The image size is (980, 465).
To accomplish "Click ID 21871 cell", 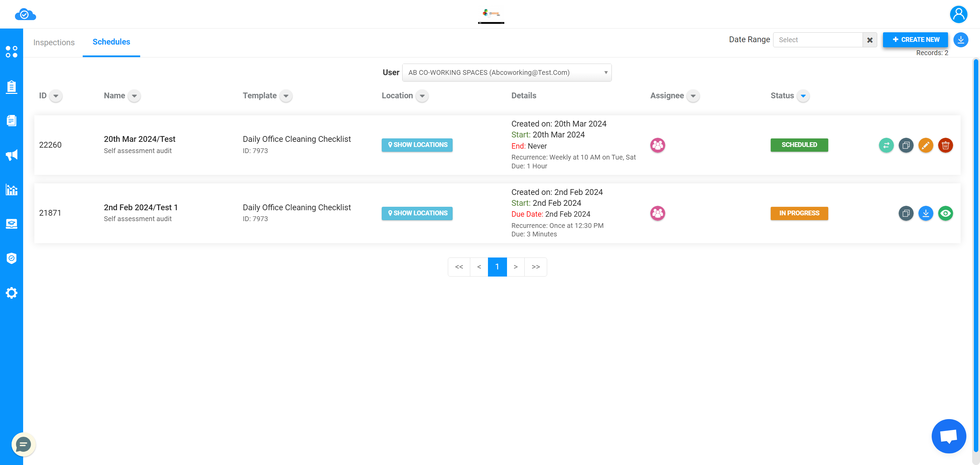I will pyautogui.click(x=50, y=213).
